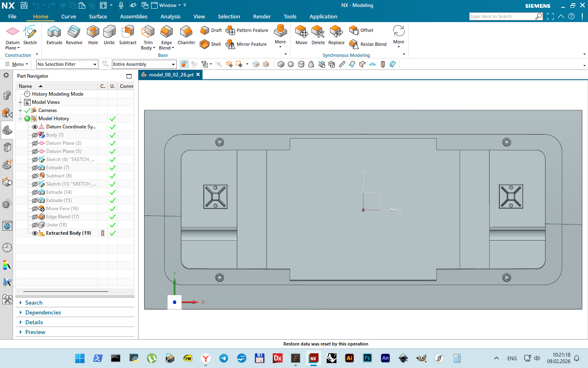Toggle visibility of Datum Coordinate System
The height and width of the screenshot is (368, 588).
tap(35, 127)
